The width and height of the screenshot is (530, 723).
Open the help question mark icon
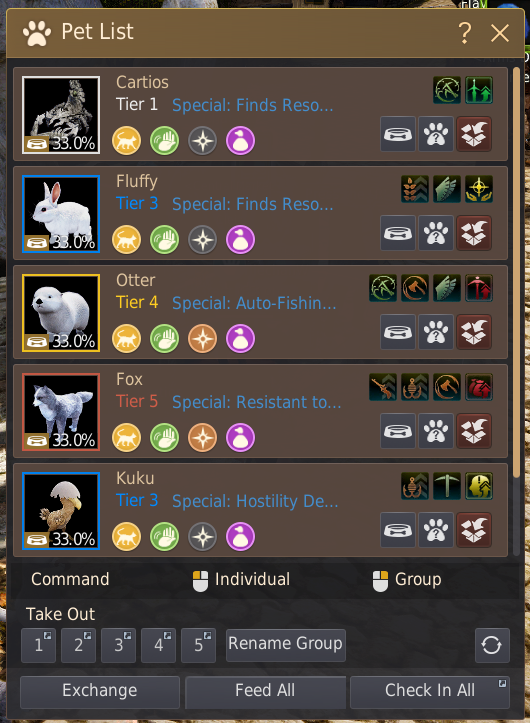464,33
